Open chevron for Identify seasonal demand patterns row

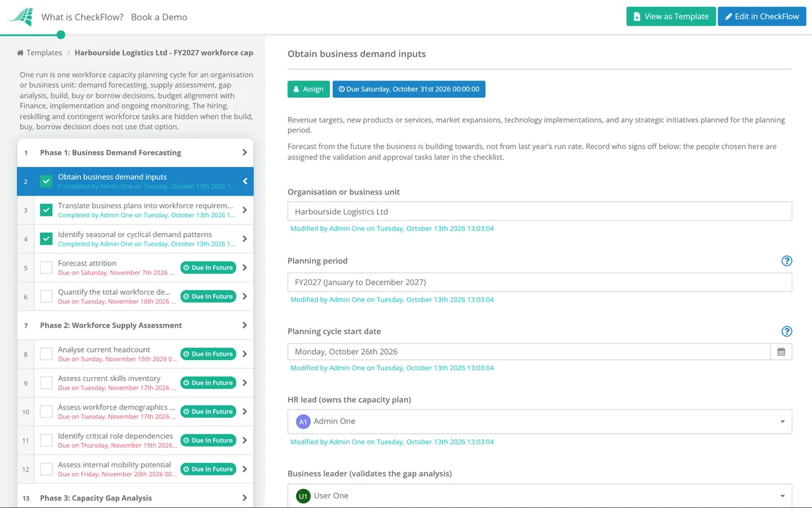(245, 239)
